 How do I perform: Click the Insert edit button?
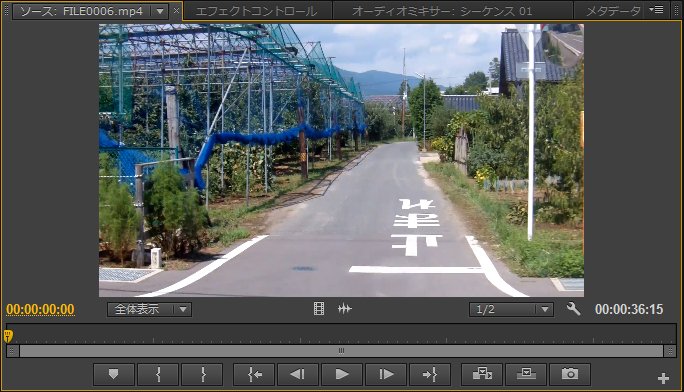coord(482,374)
